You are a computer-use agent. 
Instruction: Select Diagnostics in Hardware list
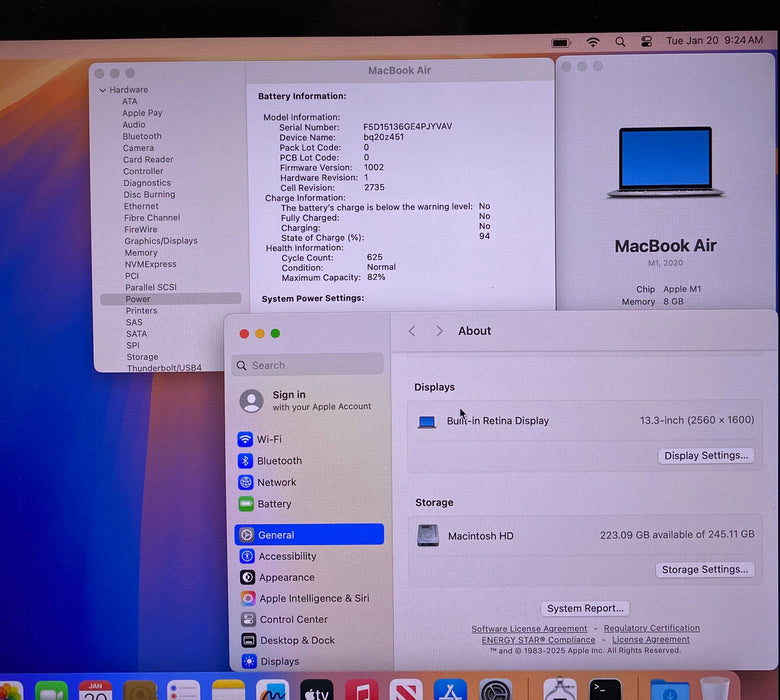(x=147, y=183)
